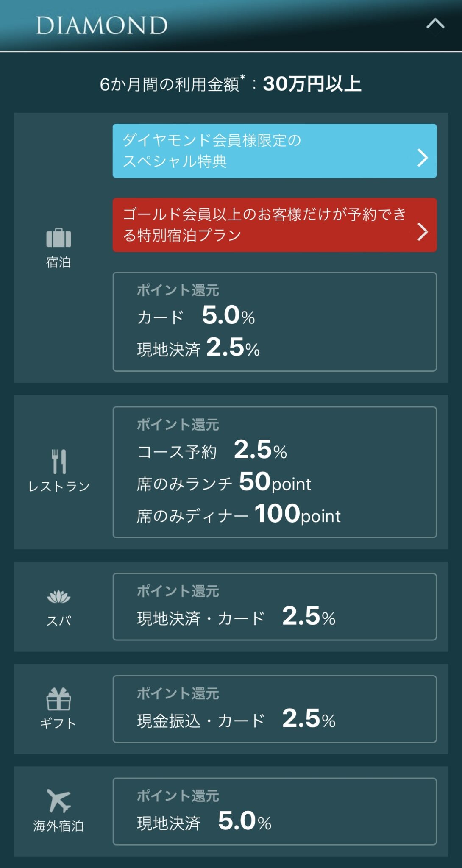Tap the DIAMOND tier header title
This screenshot has height=868, width=462.
click(102, 25)
